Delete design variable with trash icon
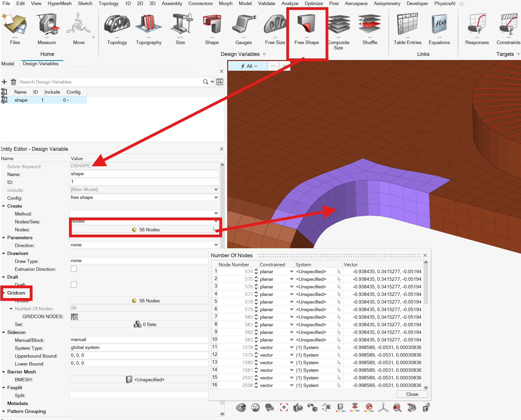The image size is (521, 420). click(x=13, y=82)
